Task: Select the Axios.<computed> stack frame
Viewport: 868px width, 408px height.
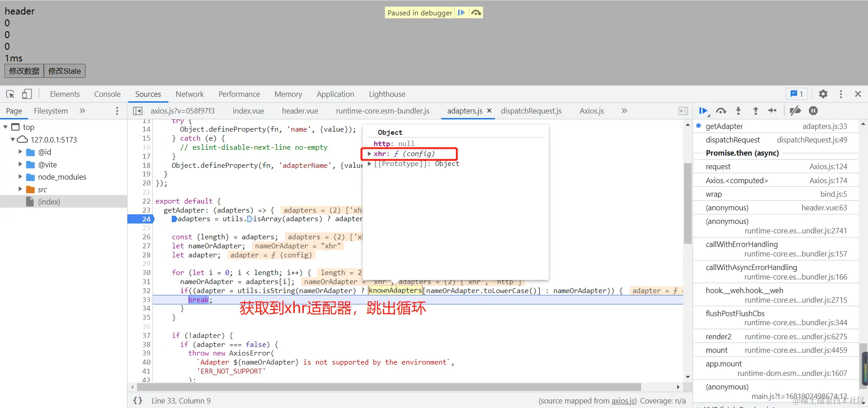Action: pyautogui.click(x=776, y=180)
